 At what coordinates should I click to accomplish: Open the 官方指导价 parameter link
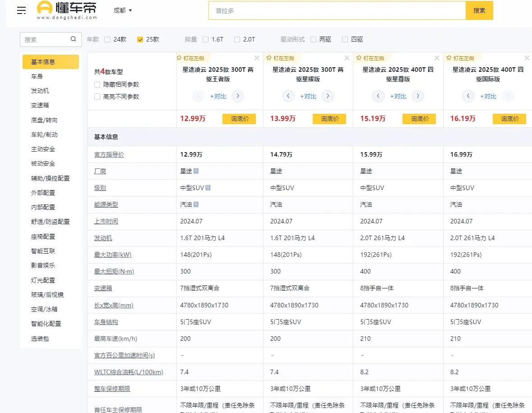pos(109,155)
